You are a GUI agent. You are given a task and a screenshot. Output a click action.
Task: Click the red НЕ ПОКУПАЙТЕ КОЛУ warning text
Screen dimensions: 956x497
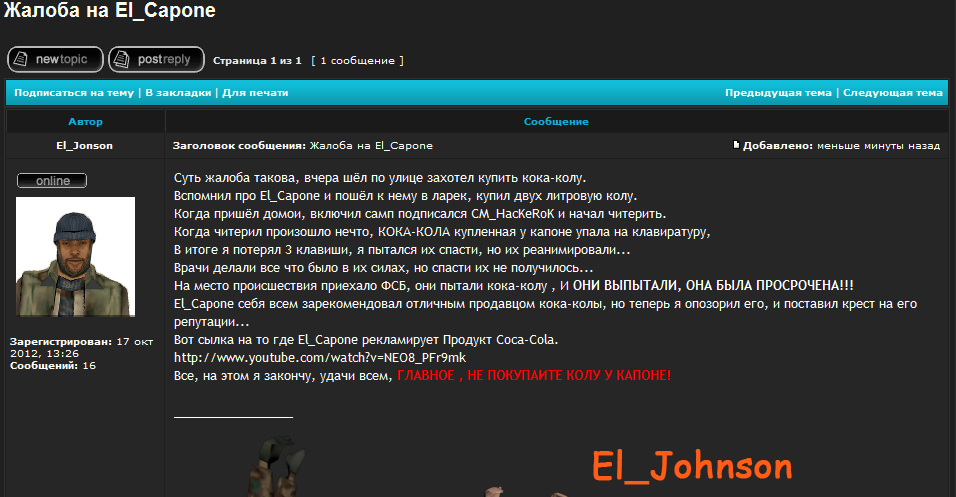[534, 375]
